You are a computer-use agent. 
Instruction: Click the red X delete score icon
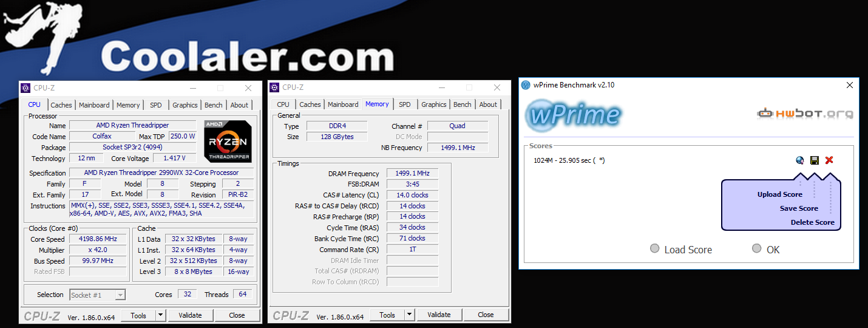[829, 160]
